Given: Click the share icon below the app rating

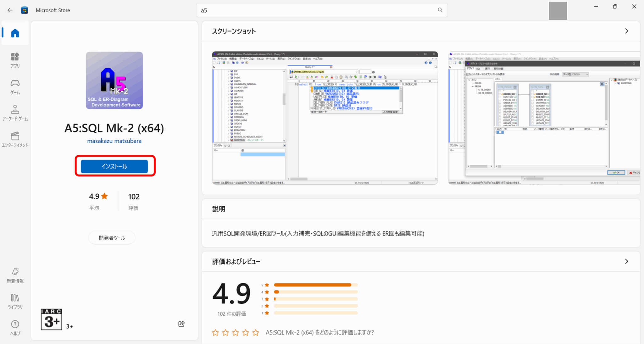Looking at the screenshot, I should (181, 324).
